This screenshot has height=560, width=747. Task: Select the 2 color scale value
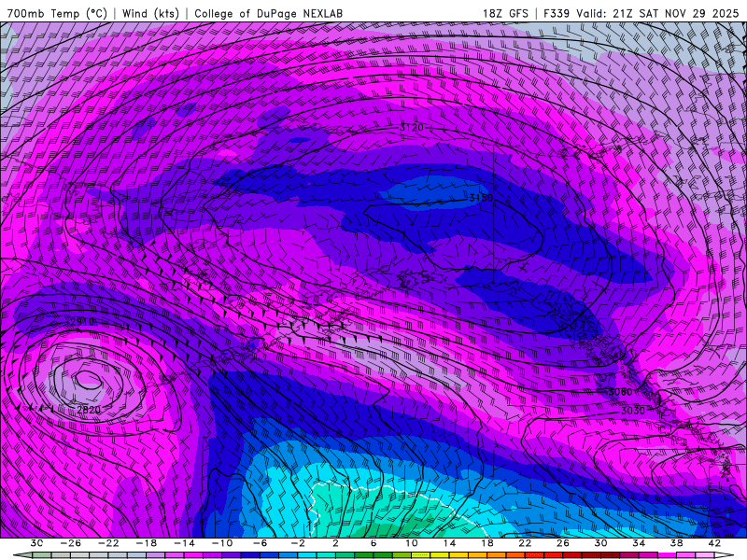coord(335,543)
